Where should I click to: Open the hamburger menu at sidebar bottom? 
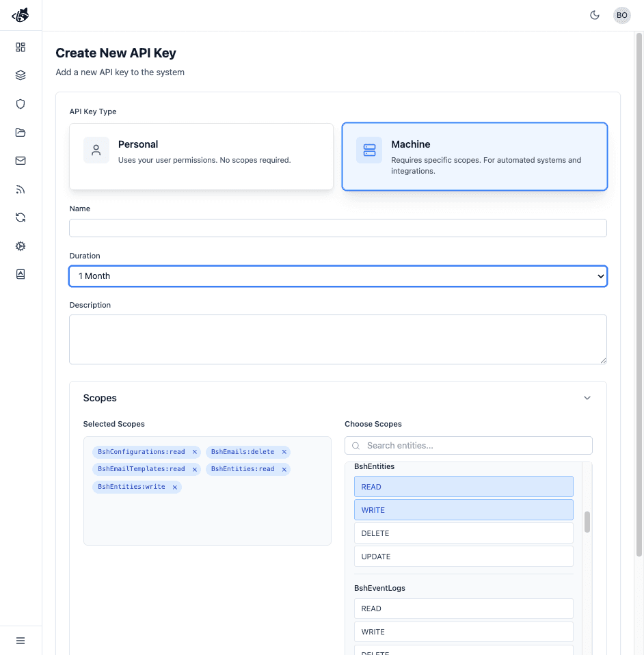tap(21, 640)
